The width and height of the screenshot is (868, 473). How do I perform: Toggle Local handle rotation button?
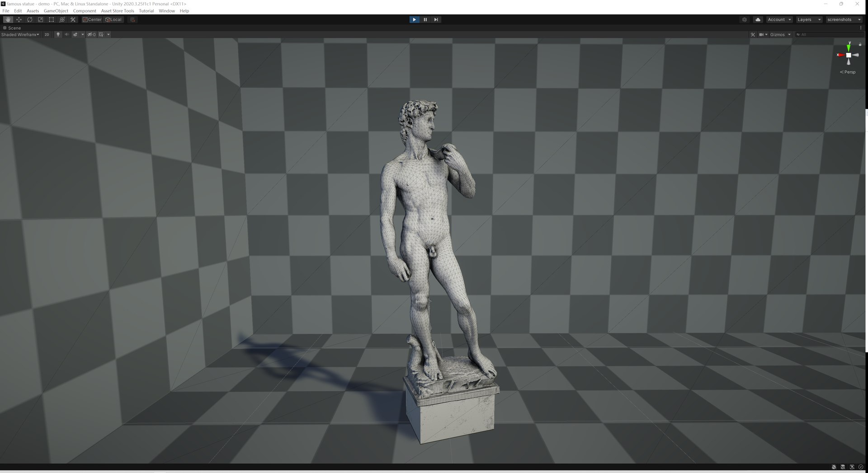113,19
